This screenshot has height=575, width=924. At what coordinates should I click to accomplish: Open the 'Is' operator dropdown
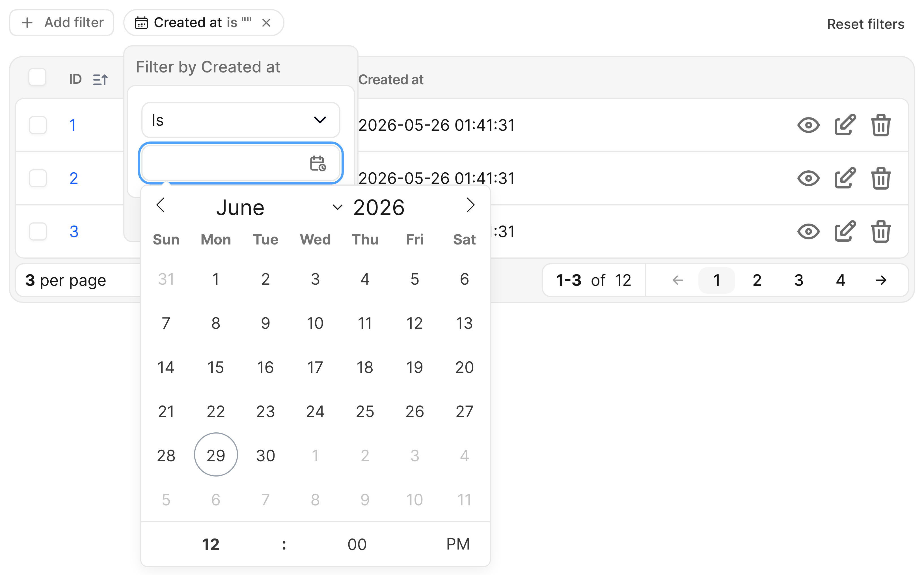241,120
